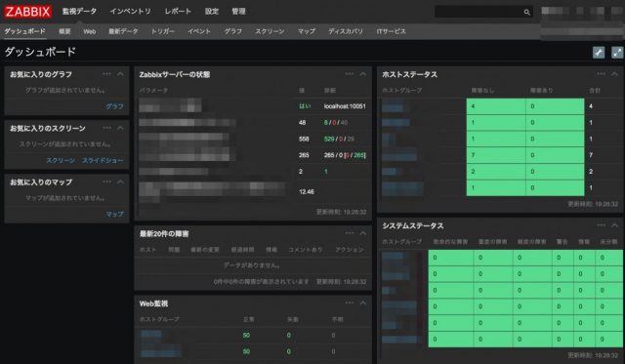Open dashboard configuration wrench icon
Screen dimensions: 625x364
coord(599,52)
